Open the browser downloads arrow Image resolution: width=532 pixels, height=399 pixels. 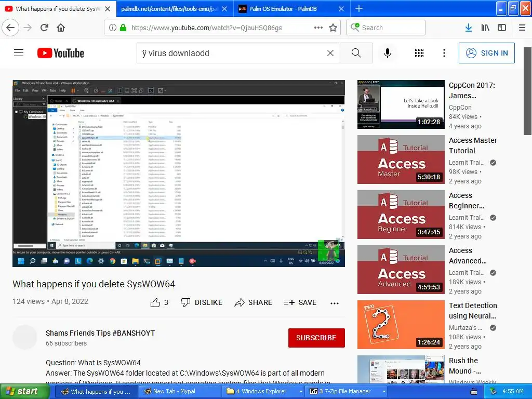(x=469, y=28)
